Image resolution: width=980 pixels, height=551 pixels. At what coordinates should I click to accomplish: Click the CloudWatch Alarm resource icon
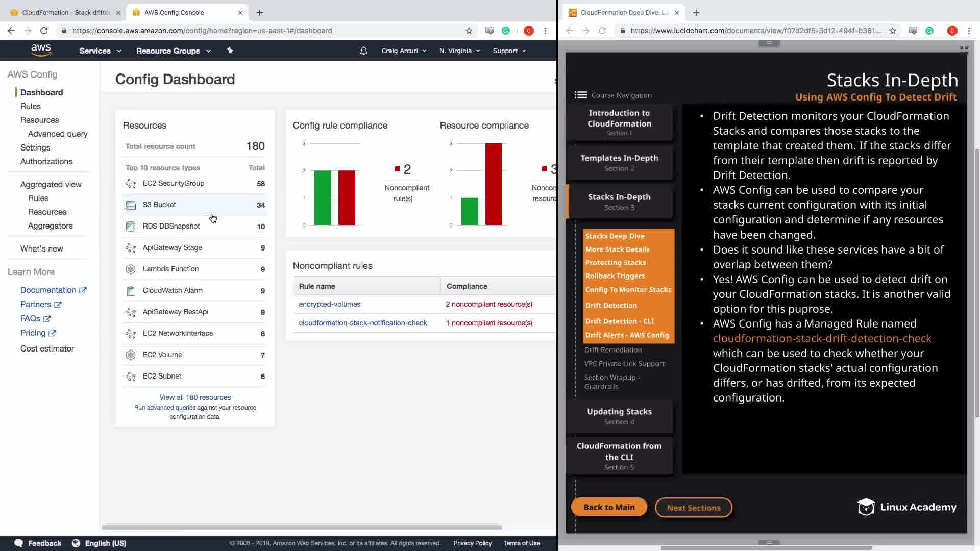(x=131, y=291)
